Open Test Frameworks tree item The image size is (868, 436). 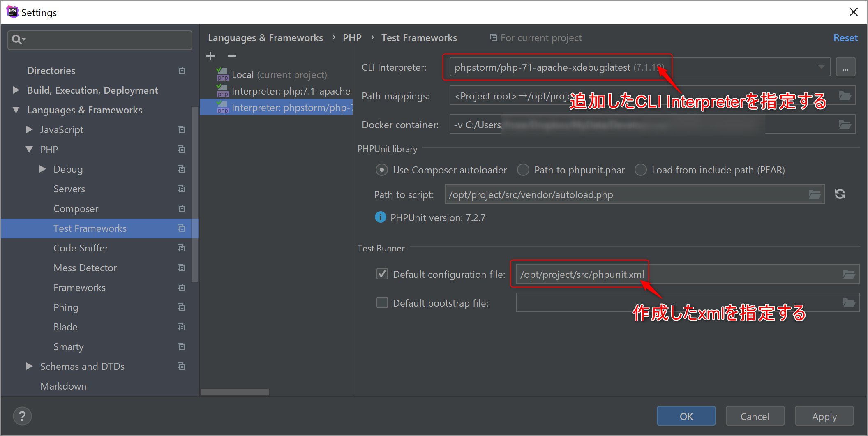coord(99,228)
